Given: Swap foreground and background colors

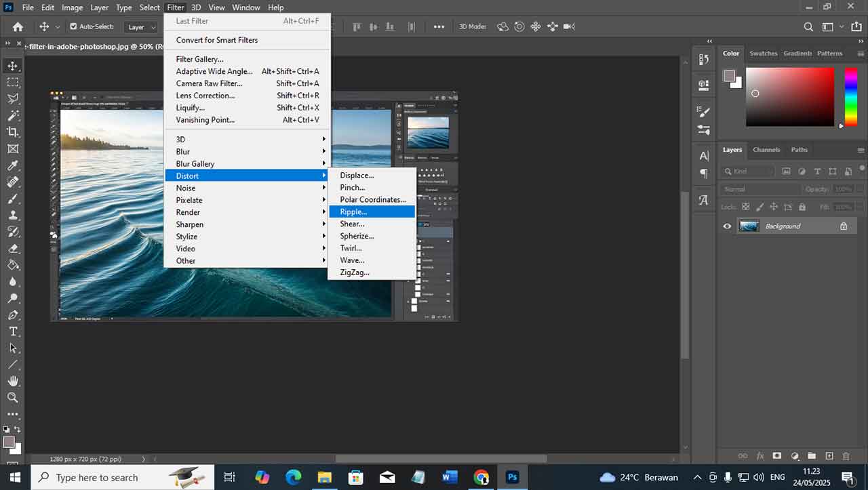Looking at the screenshot, I should pyautogui.click(x=17, y=429).
